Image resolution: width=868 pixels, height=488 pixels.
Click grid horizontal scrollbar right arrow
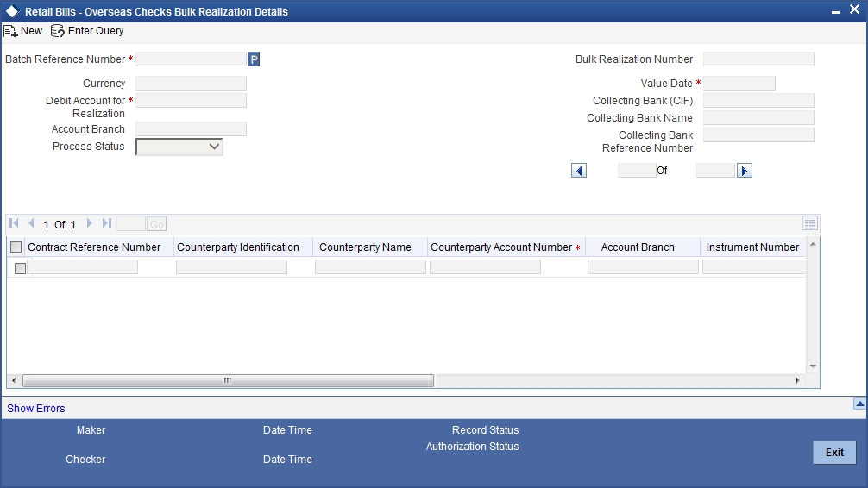(x=798, y=381)
